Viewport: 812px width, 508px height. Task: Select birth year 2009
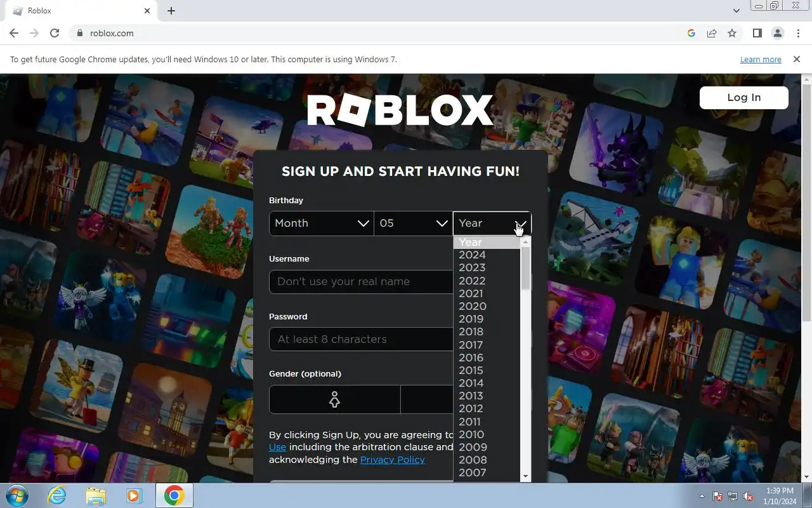pos(487,447)
